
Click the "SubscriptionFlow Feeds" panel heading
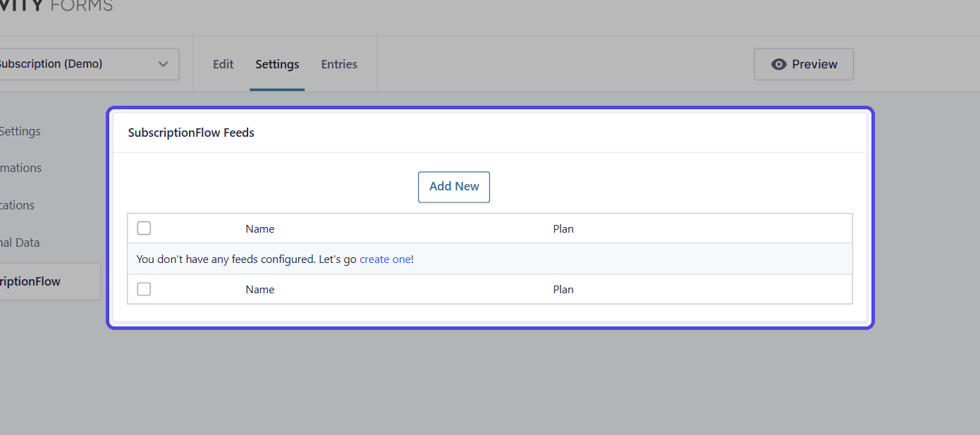click(x=191, y=133)
